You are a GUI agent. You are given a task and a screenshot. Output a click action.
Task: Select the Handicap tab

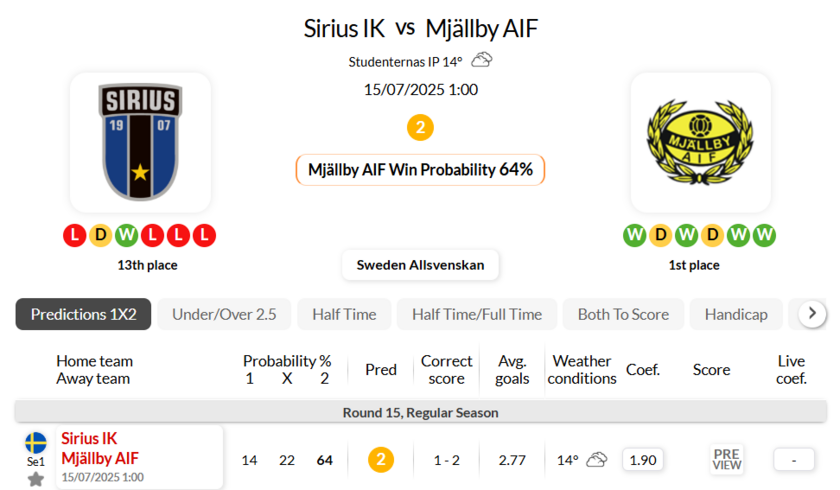point(736,314)
